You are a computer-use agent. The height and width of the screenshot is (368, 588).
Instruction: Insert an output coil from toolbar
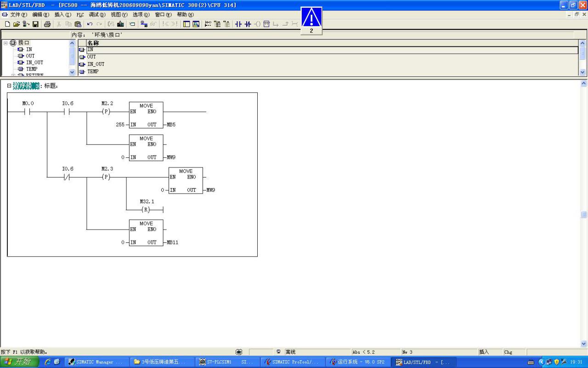257,24
